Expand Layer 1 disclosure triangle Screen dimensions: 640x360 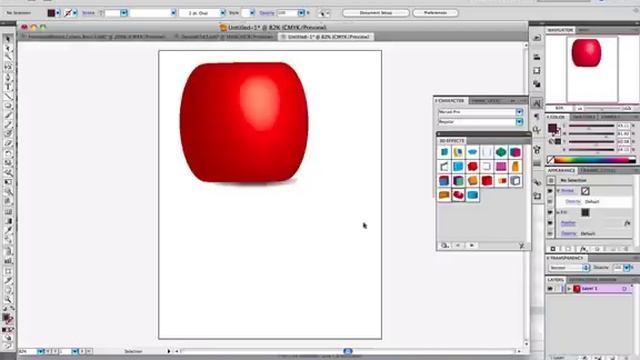tap(569, 289)
